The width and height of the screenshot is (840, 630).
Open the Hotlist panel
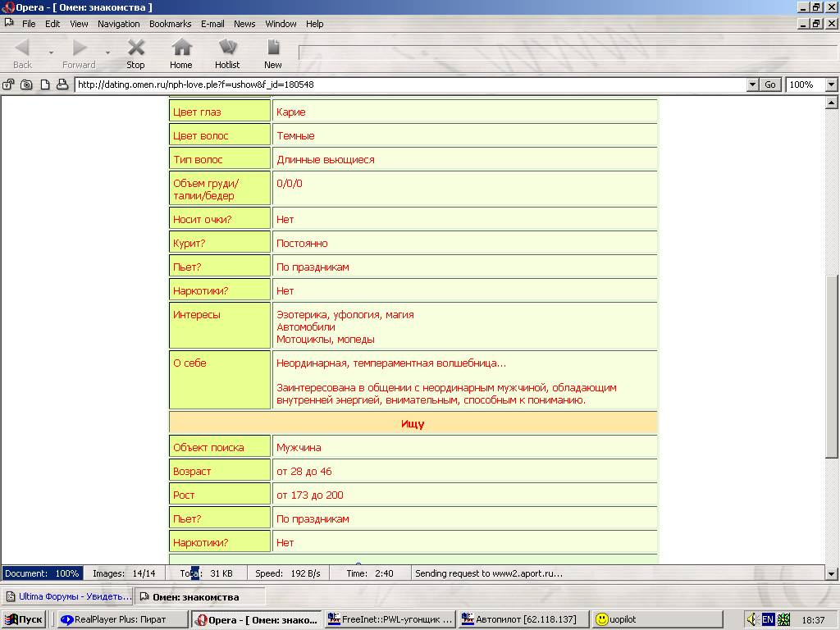pos(227,53)
